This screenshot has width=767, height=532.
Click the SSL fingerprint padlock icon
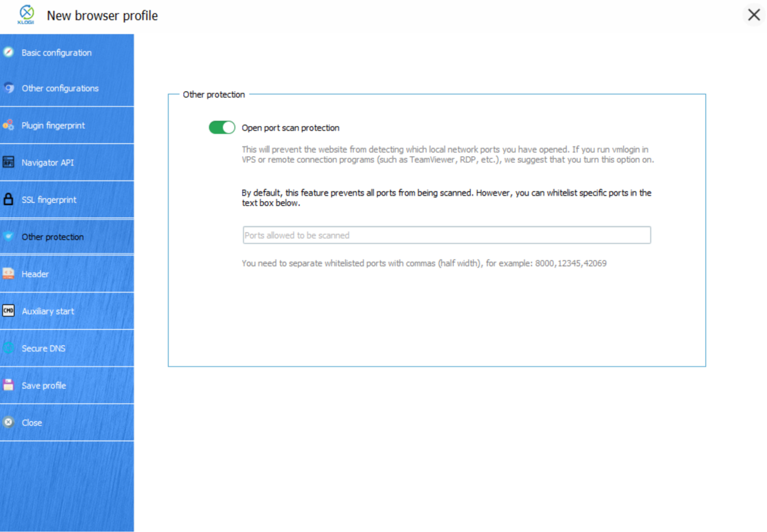tap(8, 199)
